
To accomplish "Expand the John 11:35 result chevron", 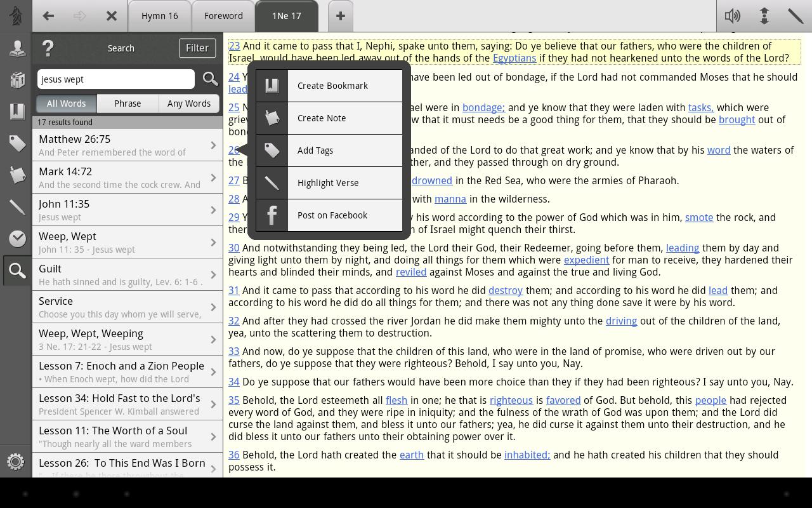I will (x=214, y=210).
